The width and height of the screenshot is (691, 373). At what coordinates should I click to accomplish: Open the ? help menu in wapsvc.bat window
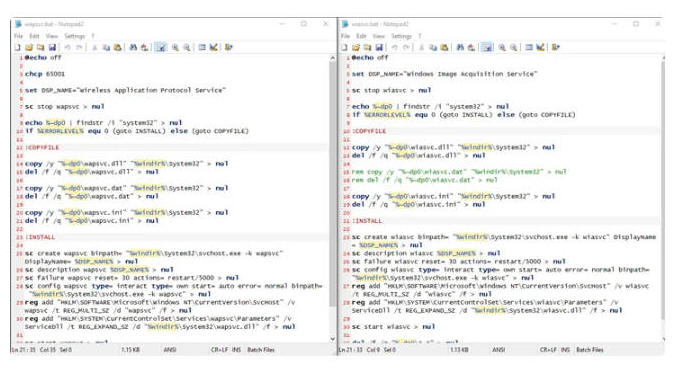pyautogui.click(x=93, y=36)
